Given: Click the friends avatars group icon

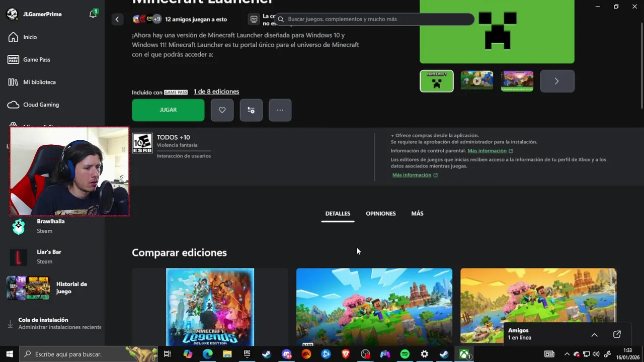Looking at the screenshot, I should [x=146, y=19].
